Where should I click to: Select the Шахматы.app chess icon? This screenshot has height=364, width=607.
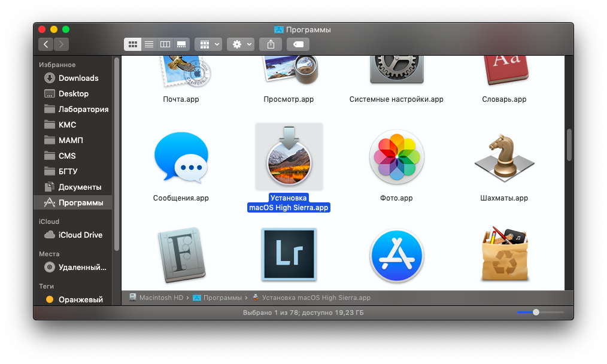point(504,157)
